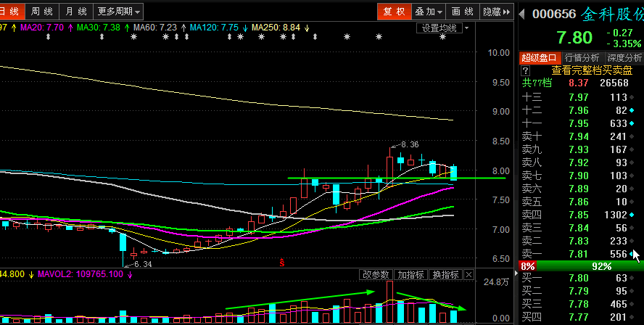Click the green 92% buy ratio bar
Image resolution: width=644 pixels, height=325 pixels.
pos(590,266)
